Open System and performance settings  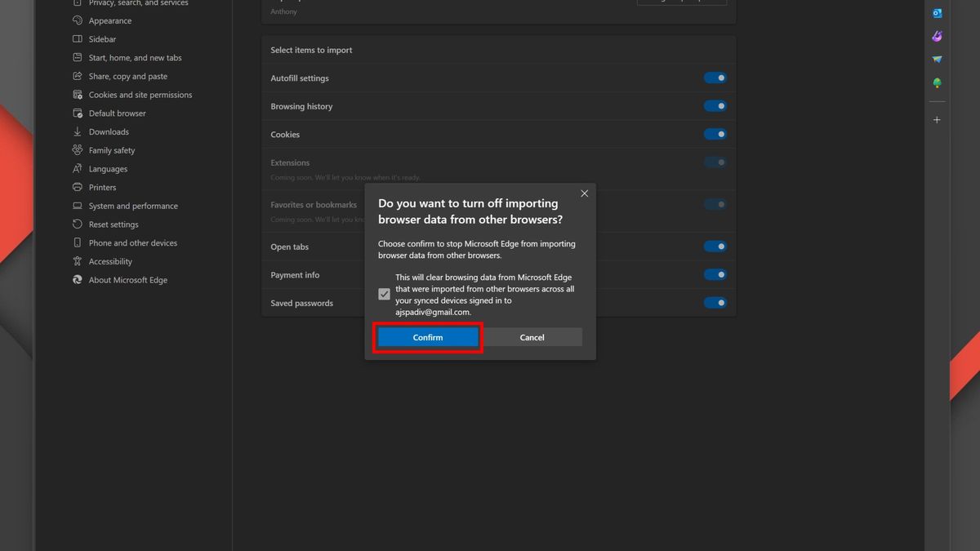point(132,206)
